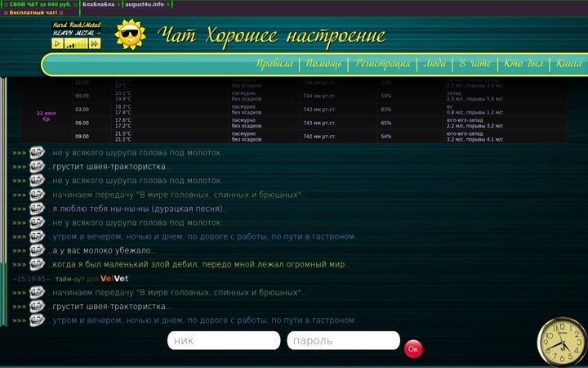The image size is (588, 368).
Task: Click the analog clock widget
Action: pos(562,342)
